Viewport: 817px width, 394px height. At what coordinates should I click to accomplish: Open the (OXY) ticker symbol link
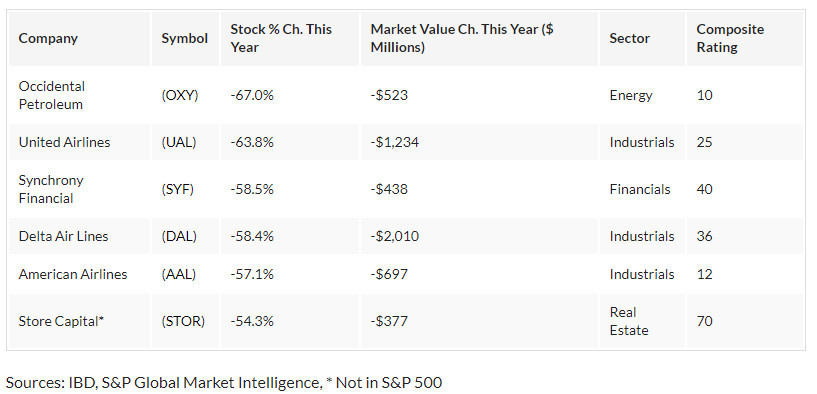(x=180, y=95)
